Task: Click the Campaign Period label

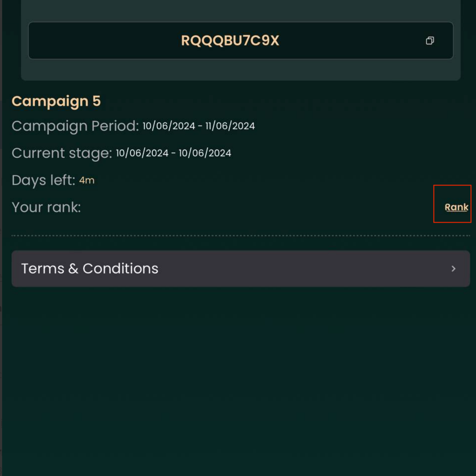Action: pos(75,126)
